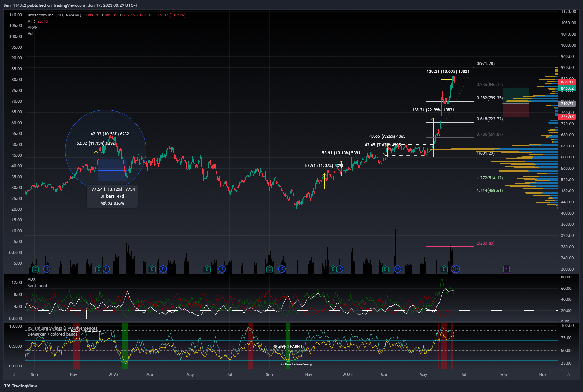Click the 138.21 (22.99%) measurement label
This screenshot has height=392, width=583.
click(x=433, y=110)
